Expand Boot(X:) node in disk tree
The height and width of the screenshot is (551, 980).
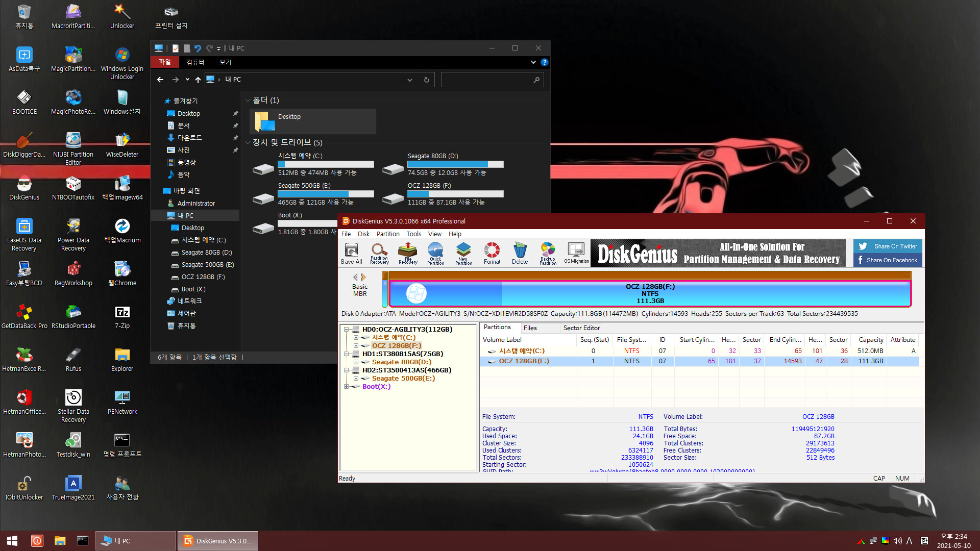[x=347, y=386]
